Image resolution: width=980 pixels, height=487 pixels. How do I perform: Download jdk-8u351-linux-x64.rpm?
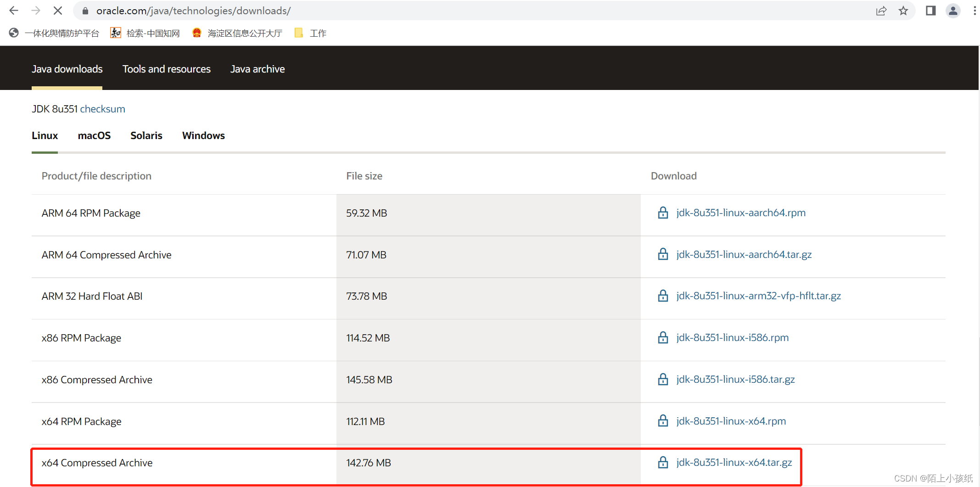(x=731, y=421)
